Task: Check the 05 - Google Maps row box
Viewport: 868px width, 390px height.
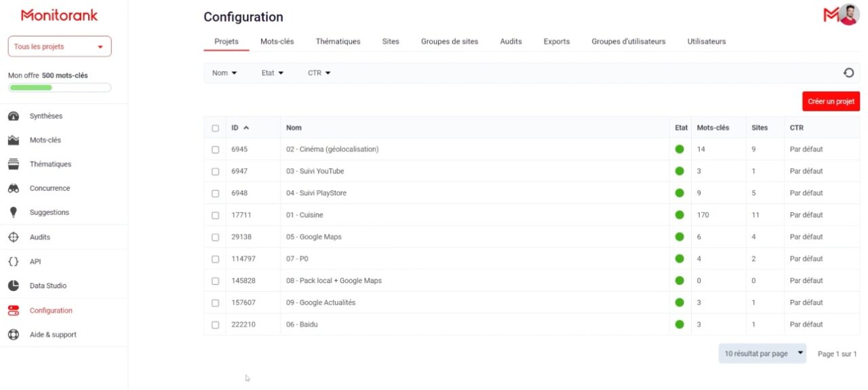Action: coord(215,237)
